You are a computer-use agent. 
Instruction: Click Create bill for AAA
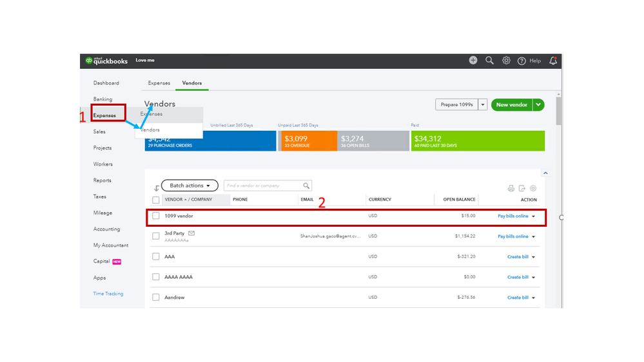[x=518, y=257]
